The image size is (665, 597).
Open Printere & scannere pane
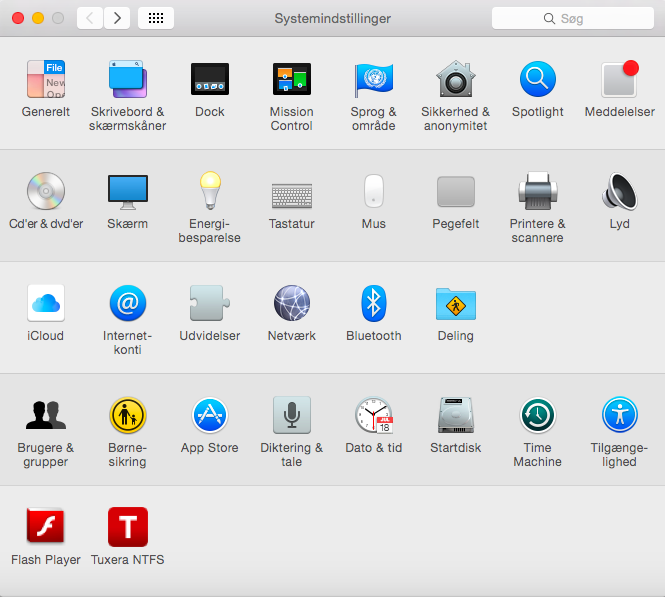point(537,191)
